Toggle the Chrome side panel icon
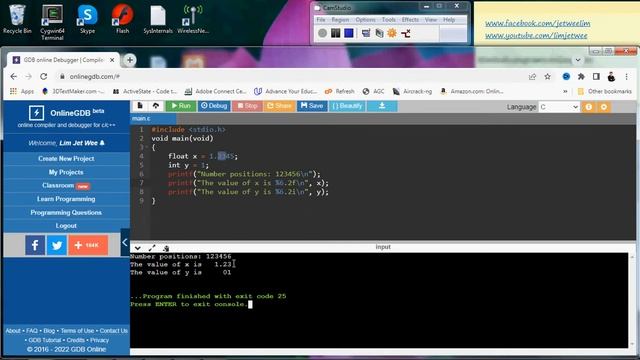The image size is (640, 360). [596, 77]
